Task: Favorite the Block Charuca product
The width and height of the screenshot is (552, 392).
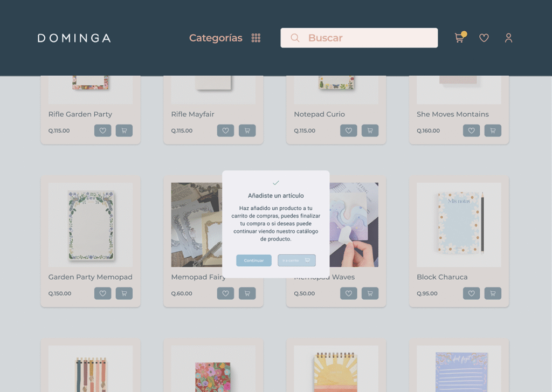Action: pyautogui.click(x=471, y=293)
